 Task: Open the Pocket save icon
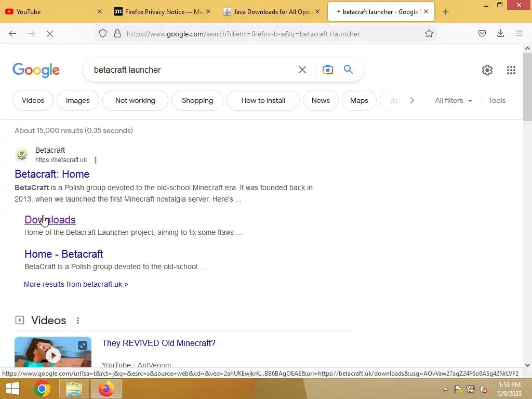coord(482,33)
